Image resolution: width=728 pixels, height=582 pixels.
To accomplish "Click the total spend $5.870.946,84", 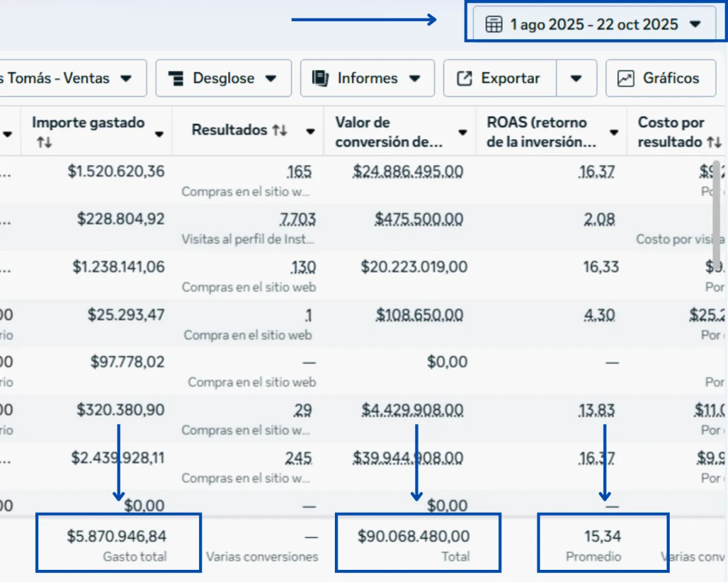I will coord(116,536).
